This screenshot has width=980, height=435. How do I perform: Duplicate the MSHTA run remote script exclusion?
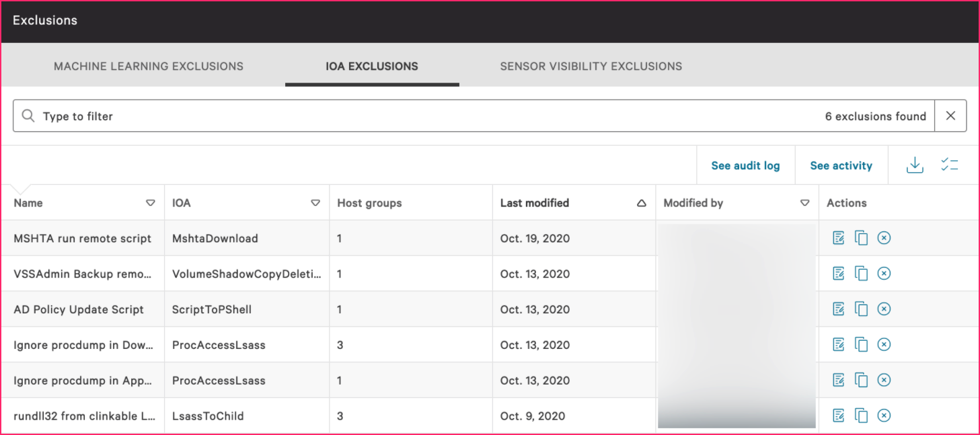coord(862,238)
